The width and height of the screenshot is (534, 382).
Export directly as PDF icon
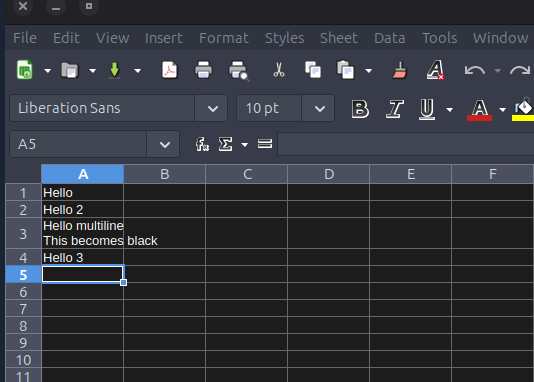click(169, 70)
